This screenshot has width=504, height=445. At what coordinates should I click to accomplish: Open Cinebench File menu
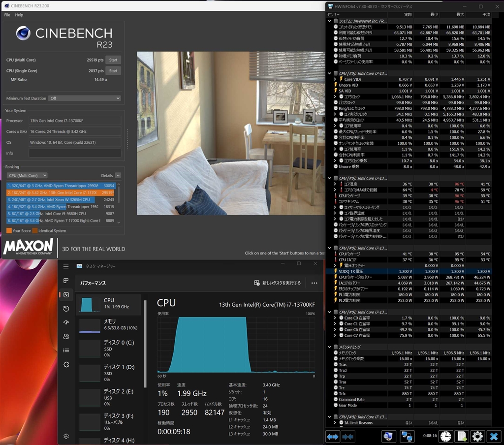click(x=7, y=15)
